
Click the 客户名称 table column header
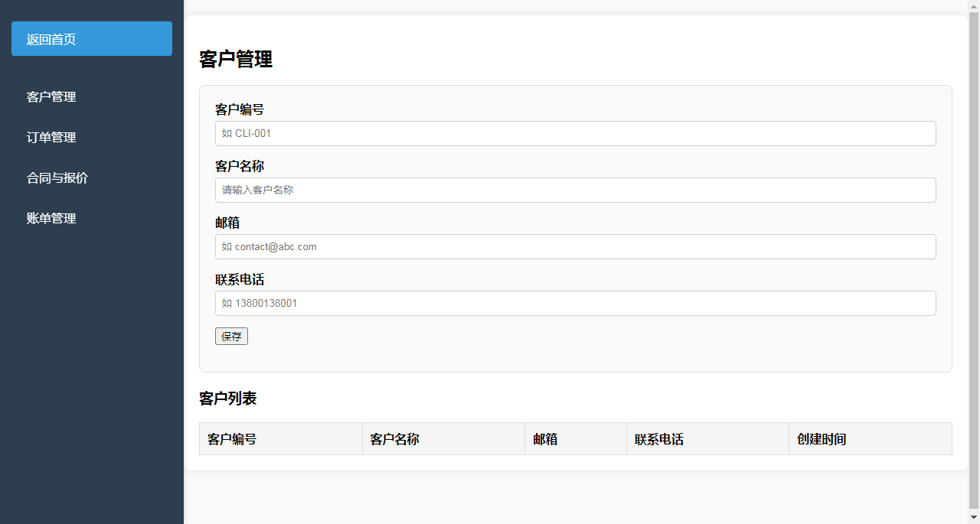click(x=444, y=439)
